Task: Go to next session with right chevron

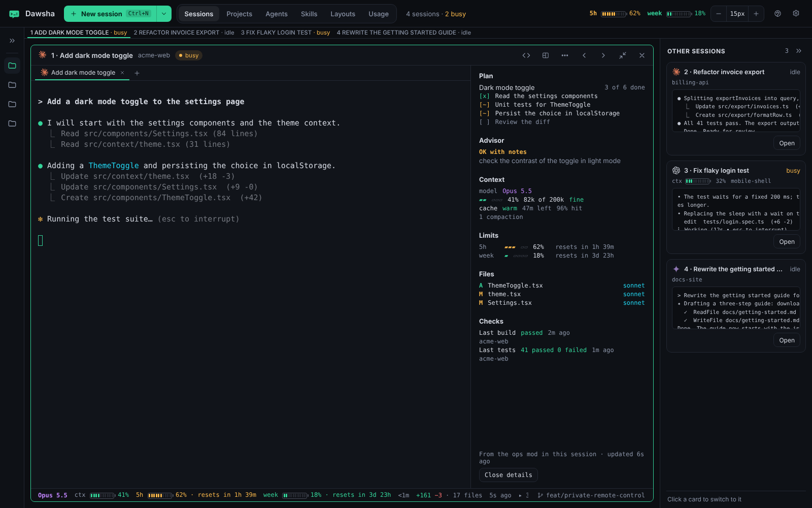Action: pos(603,55)
